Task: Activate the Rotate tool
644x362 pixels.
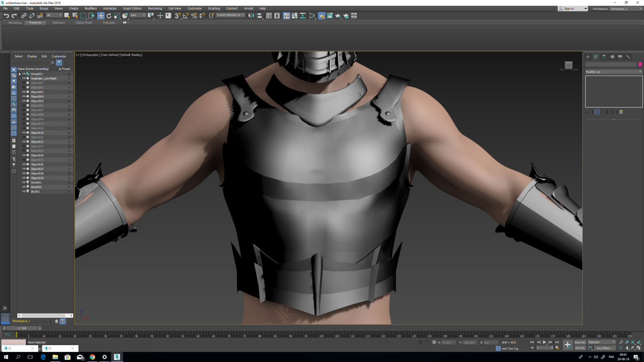Action: [x=109, y=15]
